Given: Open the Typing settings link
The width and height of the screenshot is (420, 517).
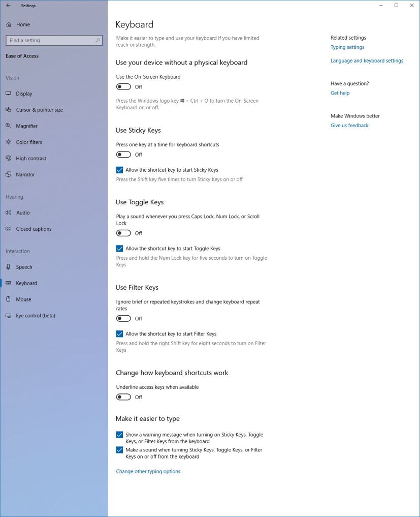Looking at the screenshot, I should click(347, 47).
